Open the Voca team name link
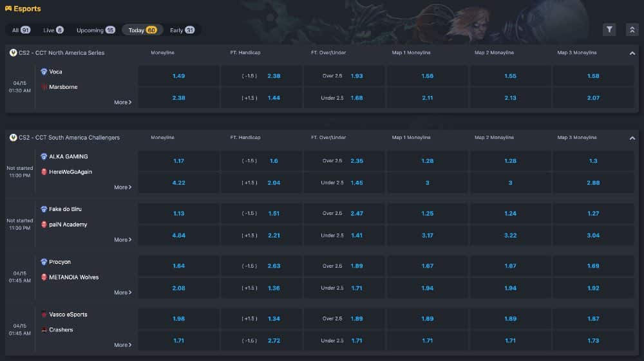Viewport: 644px width, 361px height. (55, 72)
